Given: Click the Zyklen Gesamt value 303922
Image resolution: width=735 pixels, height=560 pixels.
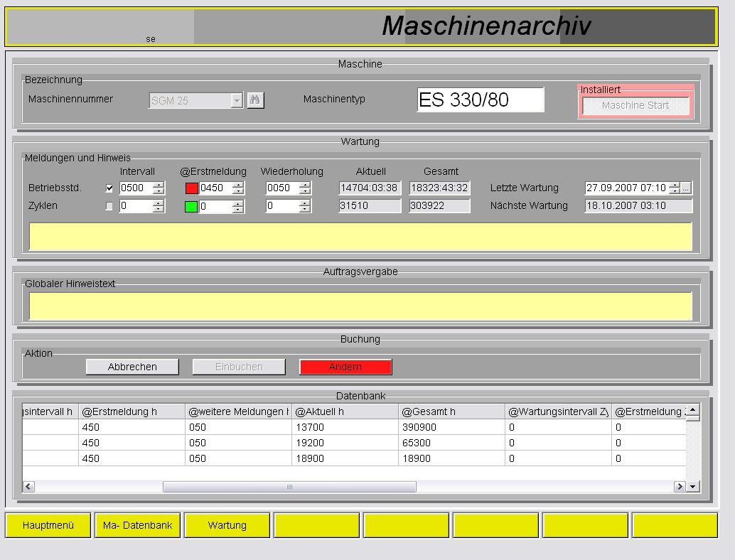Looking at the screenshot, I should (440, 205).
